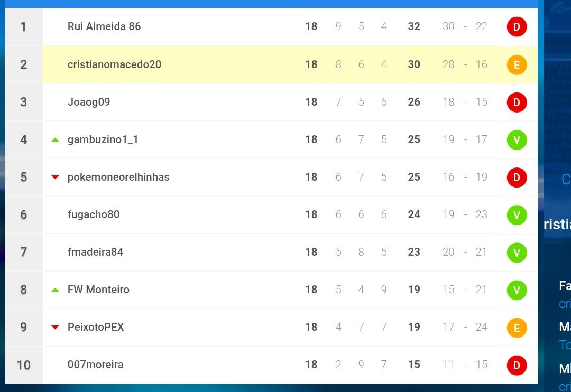
Task: Open the cristianomacedo20 player name
Action: click(114, 64)
